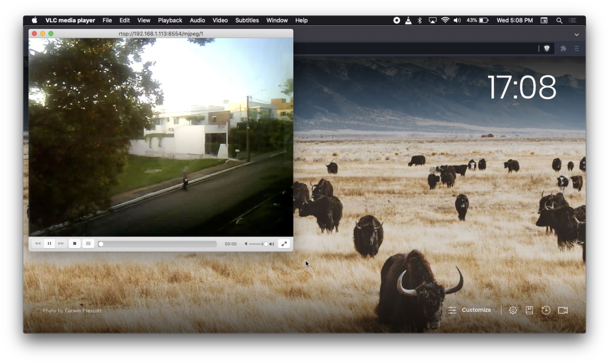Set VLC volume to maximum icon

point(272,244)
